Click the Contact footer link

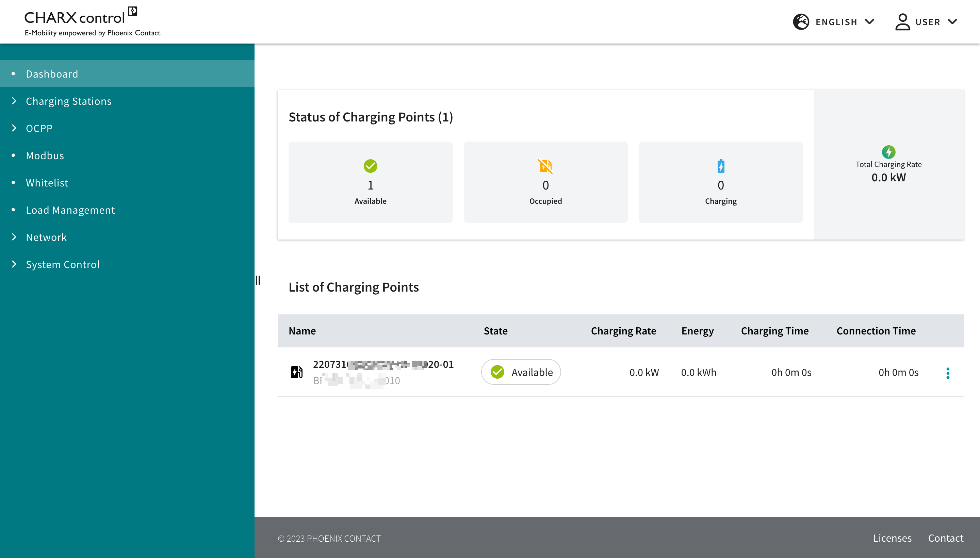(945, 538)
